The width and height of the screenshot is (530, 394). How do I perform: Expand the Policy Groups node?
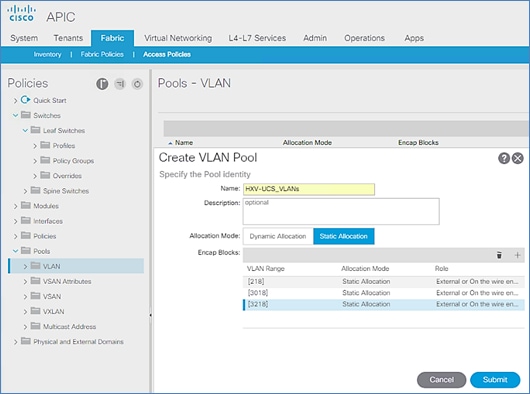[35, 161]
